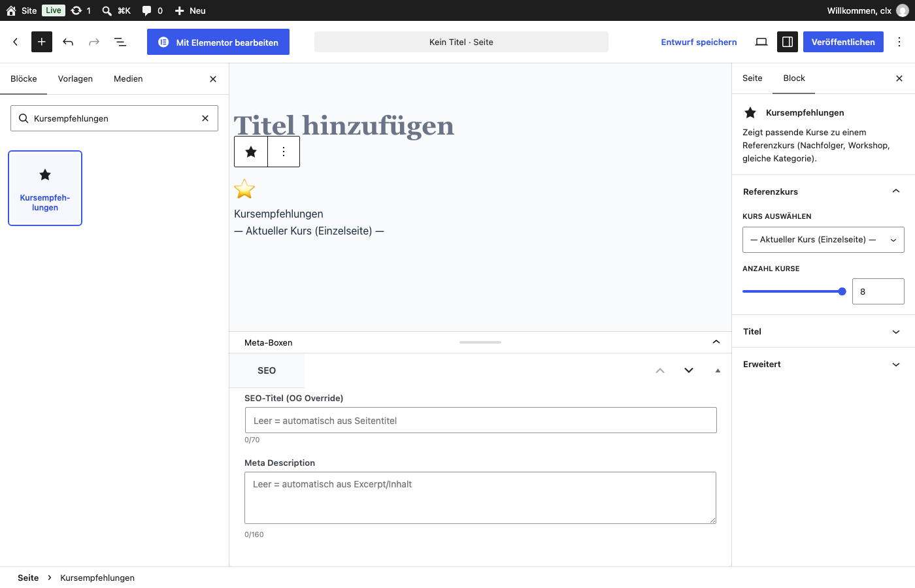Adjust the Anzahl Kurse slider

(x=795, y=291)
